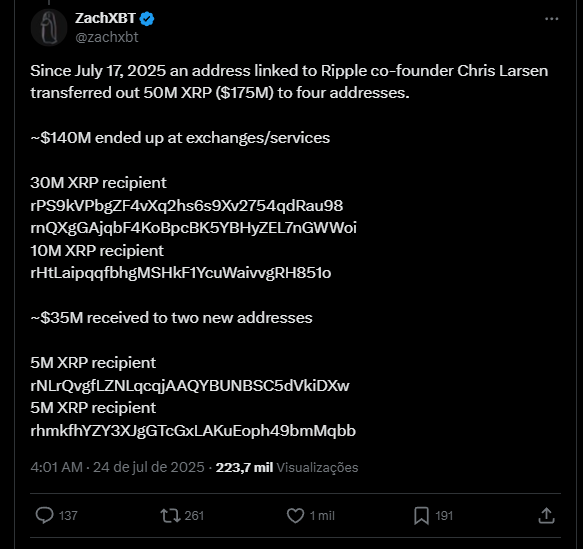Click address rHtLaipqqfbhgMSHkF1YcuWaivvgRH851o
583x549 pixels.
click(181, 273)
